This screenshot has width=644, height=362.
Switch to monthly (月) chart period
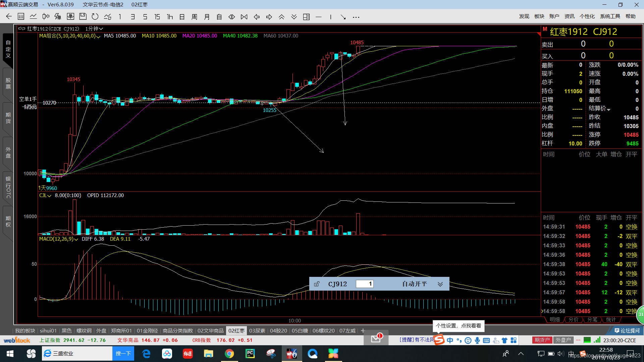tap(207, 16)
